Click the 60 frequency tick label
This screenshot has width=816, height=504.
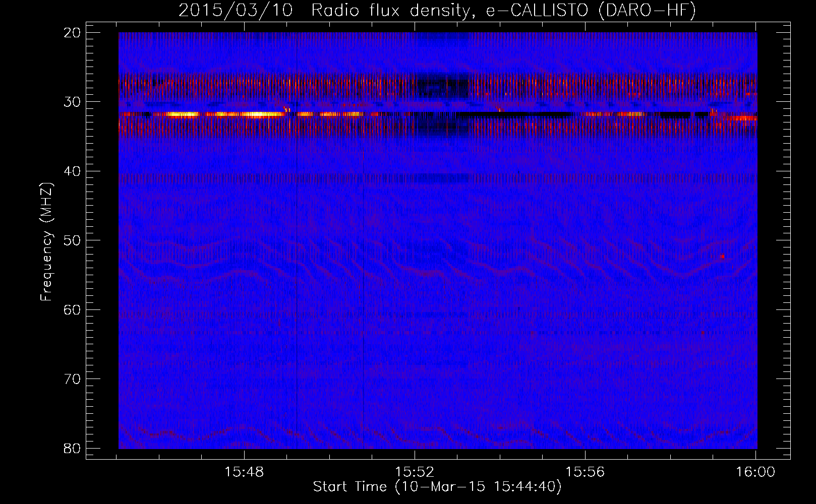[x=73, y=309]
